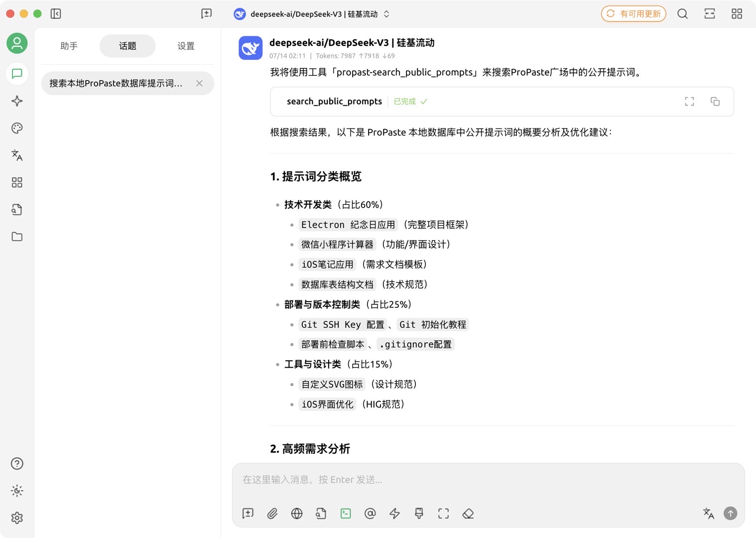
Task: Click the DeepSeek model avatar in message
Action: (x=251, y=48)
